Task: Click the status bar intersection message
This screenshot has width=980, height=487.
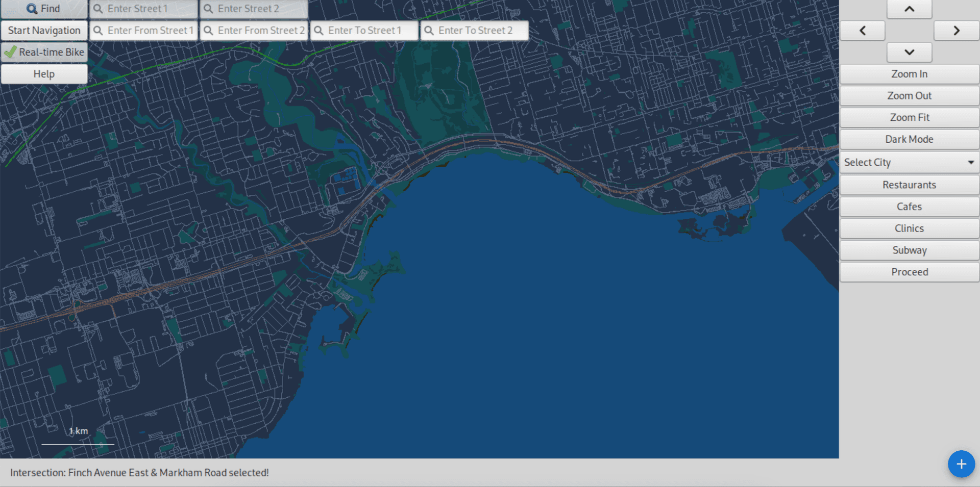Action: point(139,473)
